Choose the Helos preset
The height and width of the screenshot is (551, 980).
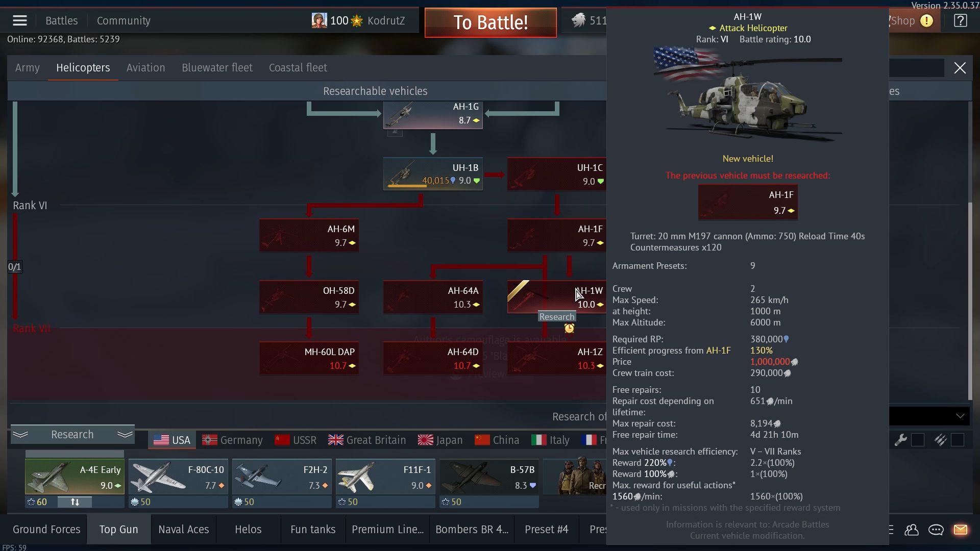click(x=248, y=530)
